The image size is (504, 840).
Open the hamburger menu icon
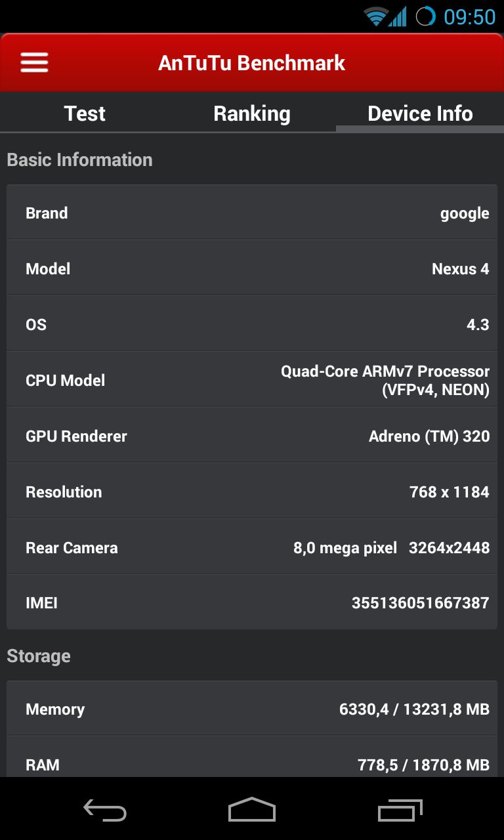pyautogui.click(x=34, y=63)
